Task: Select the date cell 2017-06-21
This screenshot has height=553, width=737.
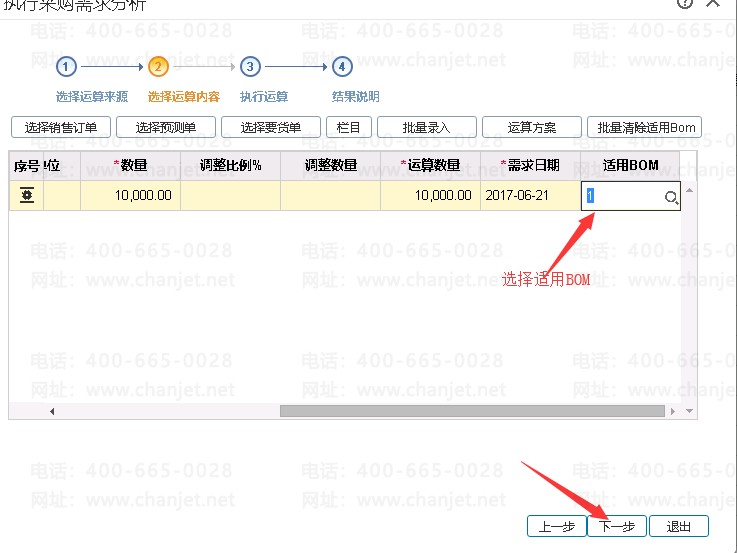Action: [531, 195]
